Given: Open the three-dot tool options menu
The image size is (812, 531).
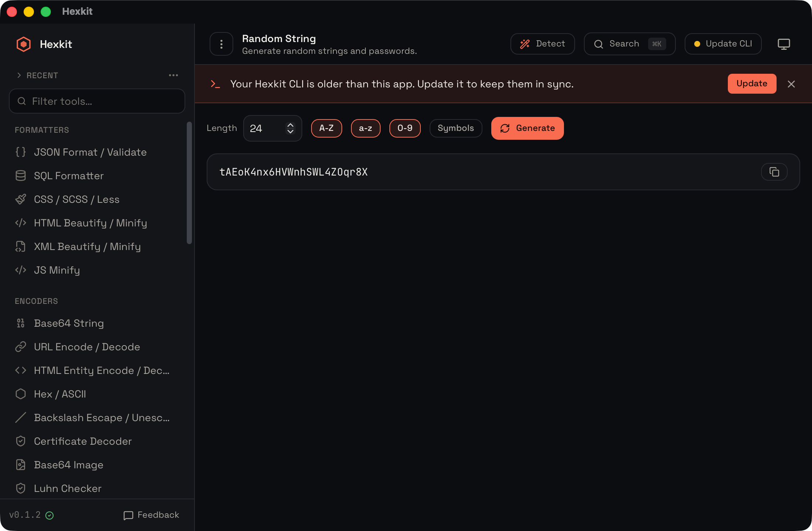Looking at the screenshot, I should point(221,44).
